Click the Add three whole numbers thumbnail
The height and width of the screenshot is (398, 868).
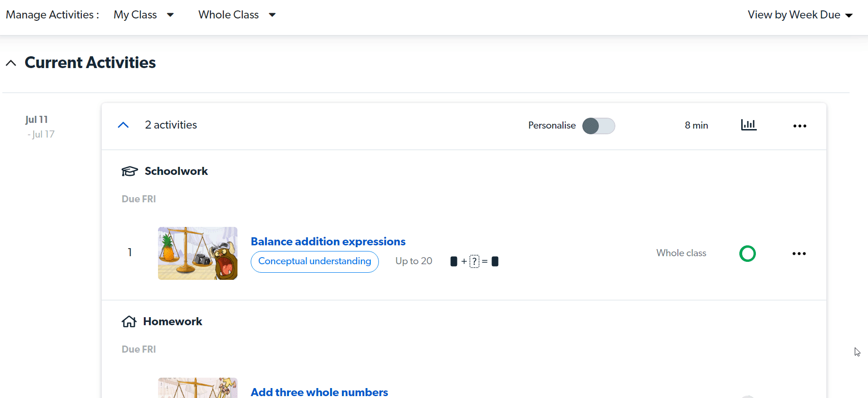click(198, 388)
